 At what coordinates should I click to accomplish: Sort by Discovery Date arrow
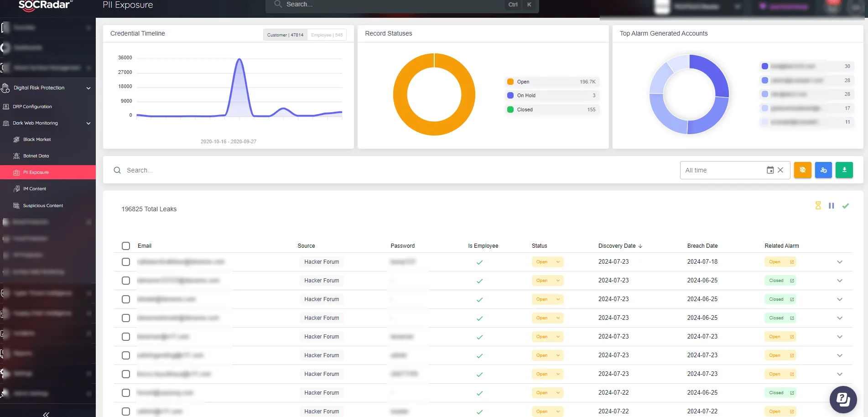click(640, 246)
